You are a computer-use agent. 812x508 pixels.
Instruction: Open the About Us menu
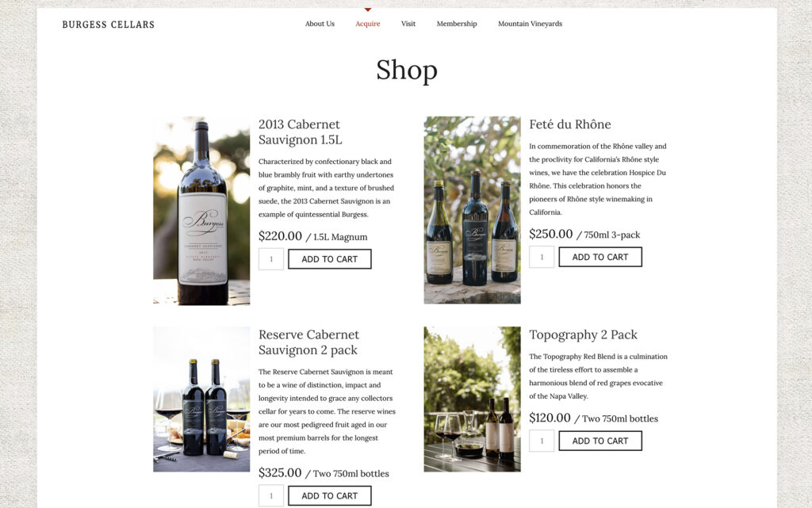(x=320, y=24)
